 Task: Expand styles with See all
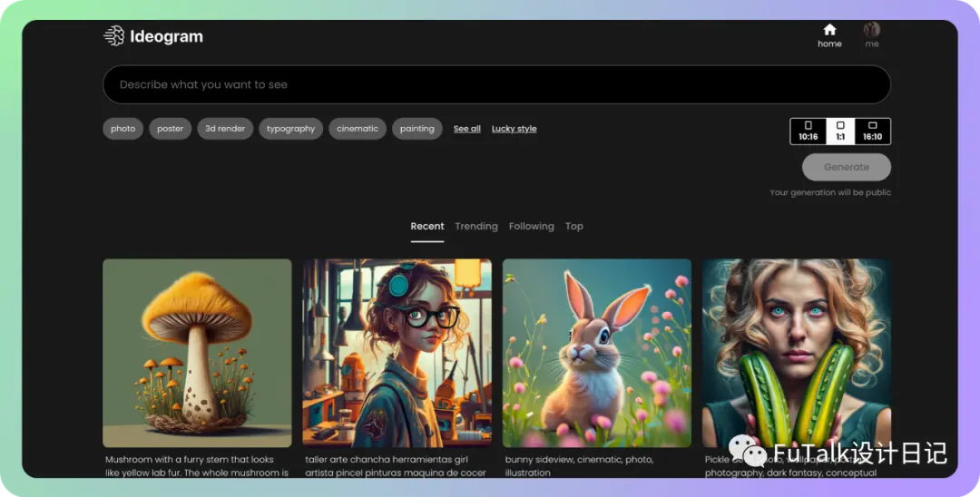tap(467, 129)
